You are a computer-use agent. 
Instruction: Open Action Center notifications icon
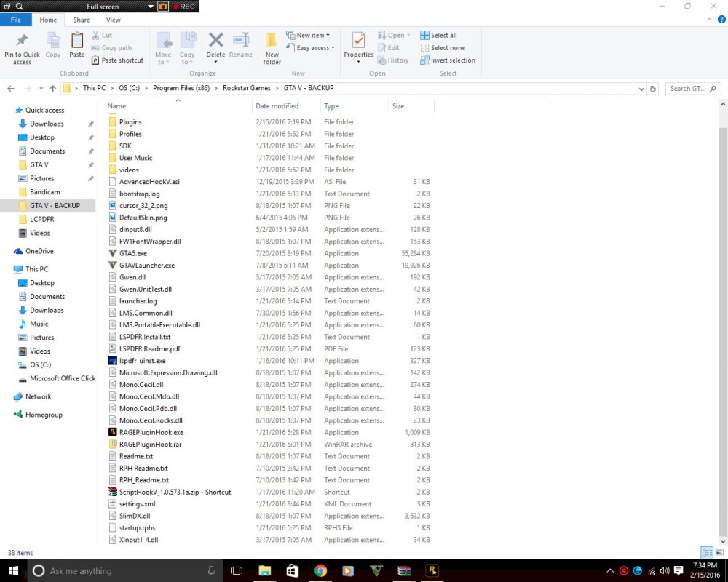(678, 570)
